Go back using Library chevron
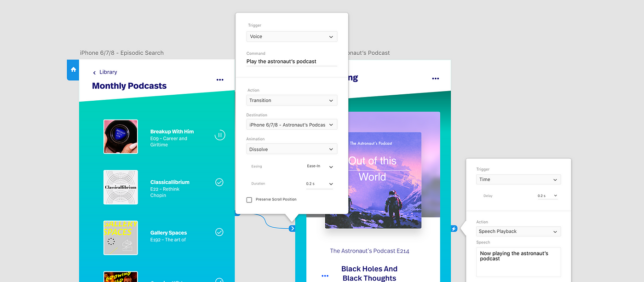The image size is (644, 282). 94,73
